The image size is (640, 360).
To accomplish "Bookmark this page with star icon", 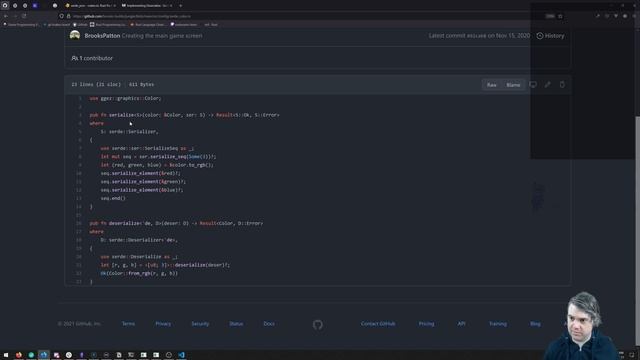I will (x=560, y=16).
